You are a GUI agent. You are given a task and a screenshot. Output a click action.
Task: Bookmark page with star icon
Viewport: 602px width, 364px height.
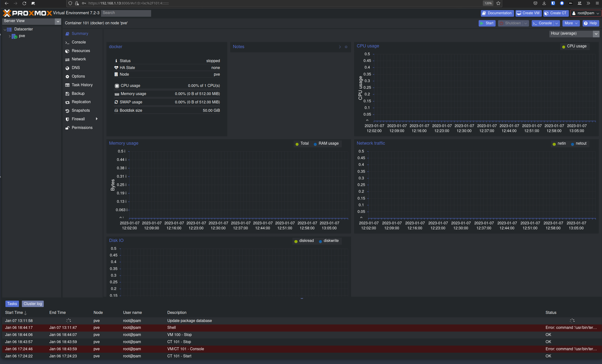point(498,3)
